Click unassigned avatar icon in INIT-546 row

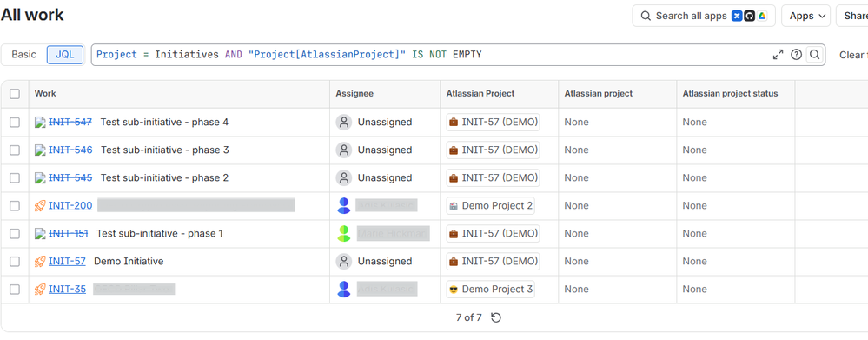[344, 150]
